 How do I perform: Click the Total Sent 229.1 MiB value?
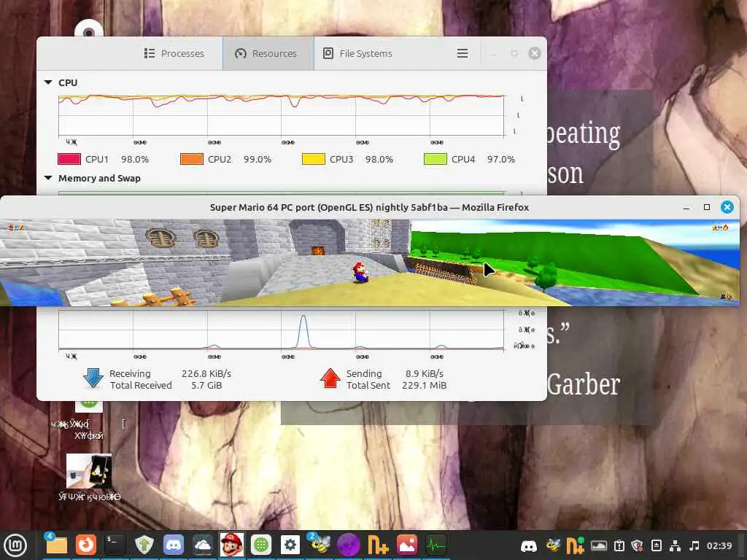pyautogui.click(x=425, y=385)
